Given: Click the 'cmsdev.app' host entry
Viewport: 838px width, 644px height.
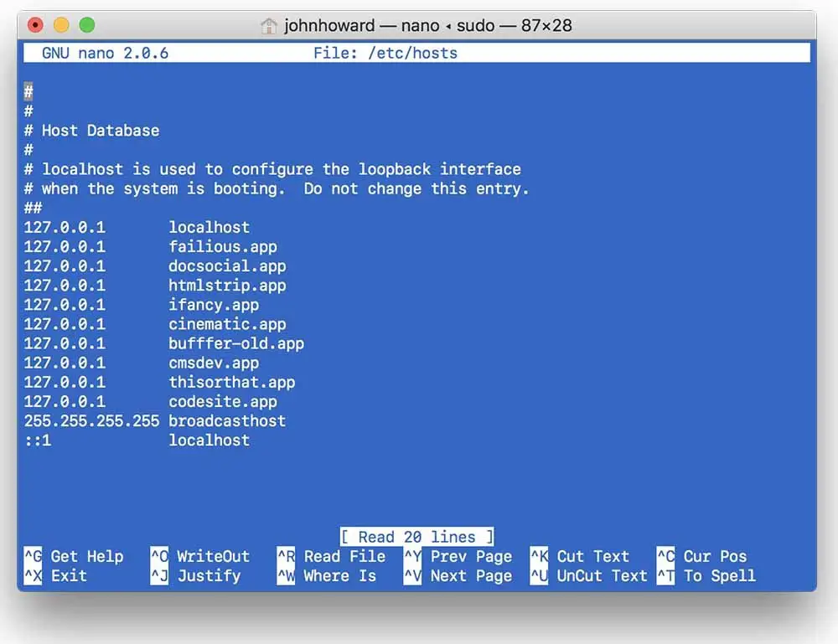Looking at the screenshot, I should tap(214, 363).
